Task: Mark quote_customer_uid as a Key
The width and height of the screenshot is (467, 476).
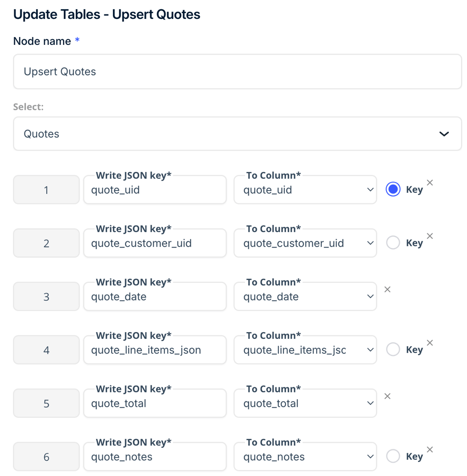Action: click(x=393, y=243)
